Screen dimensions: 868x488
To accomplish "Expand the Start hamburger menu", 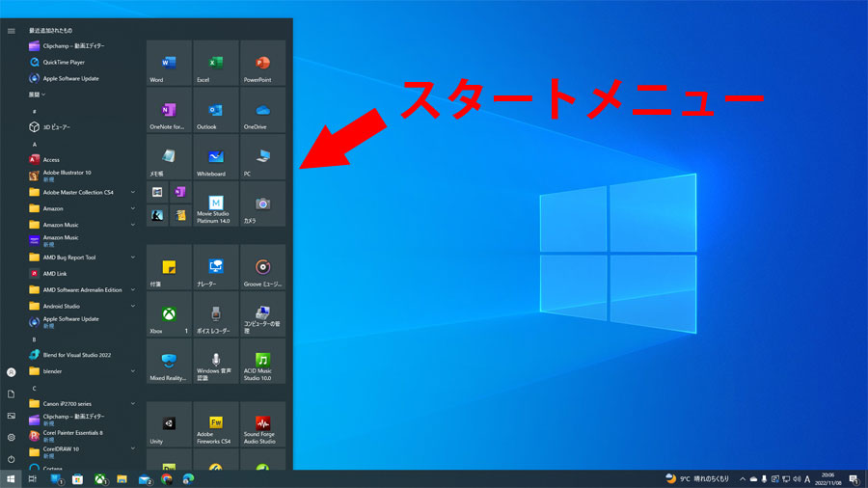I will click(11, 31).
